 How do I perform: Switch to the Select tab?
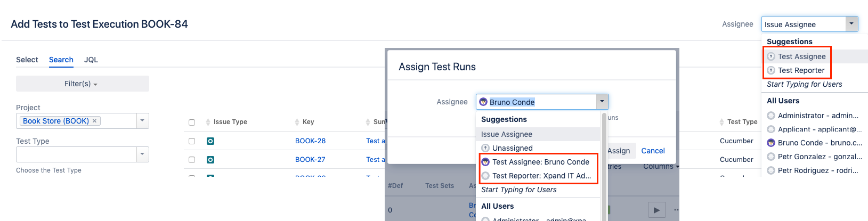tap(27, 60)
